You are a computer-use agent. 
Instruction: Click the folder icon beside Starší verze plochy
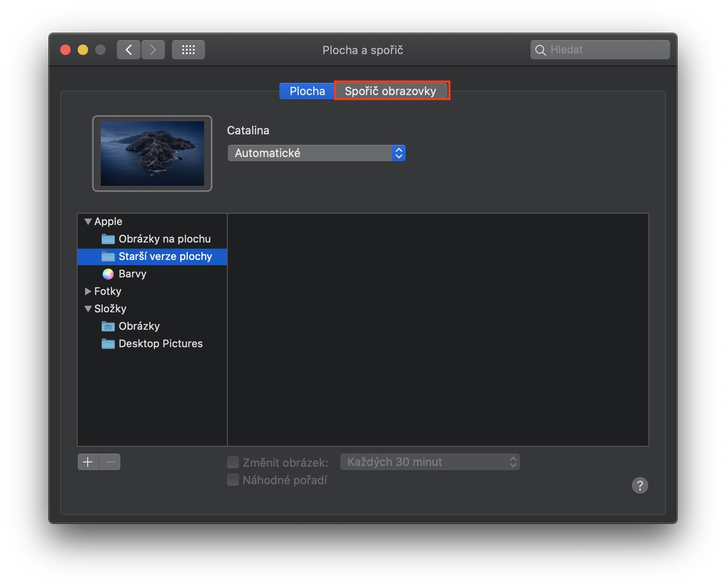coord(108,256)
